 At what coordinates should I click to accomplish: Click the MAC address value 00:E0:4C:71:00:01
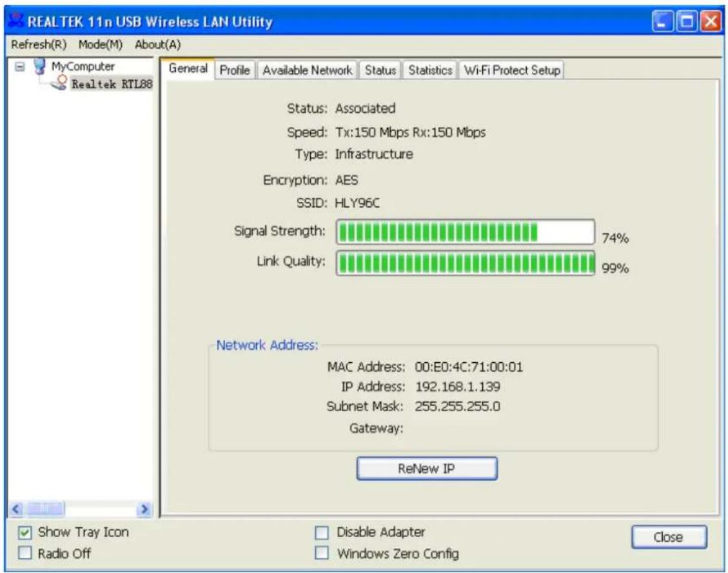point(469,367)
